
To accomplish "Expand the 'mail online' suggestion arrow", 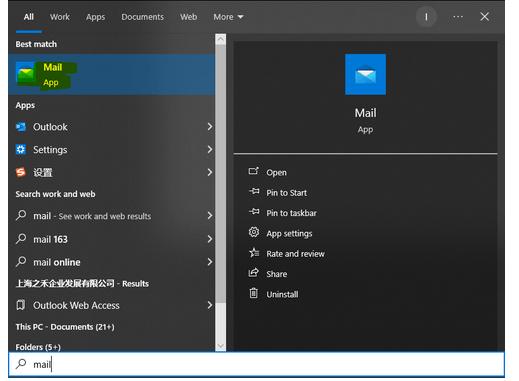I will point(210,262).
